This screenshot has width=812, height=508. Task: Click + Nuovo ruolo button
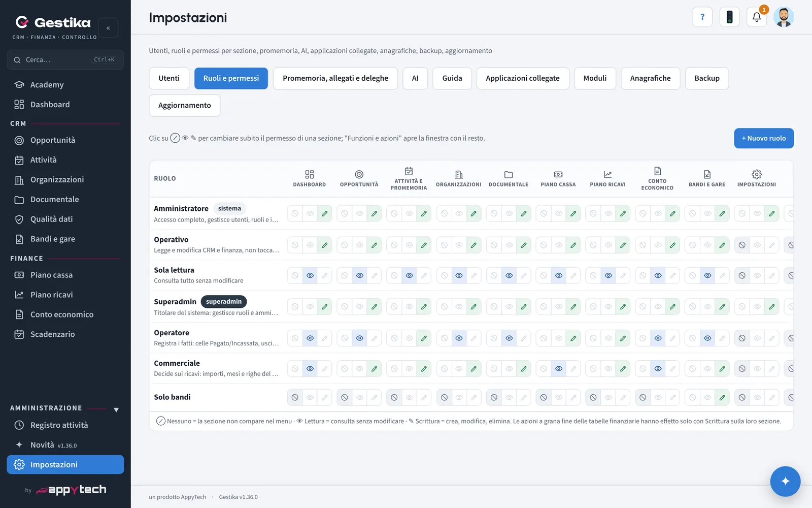(x=764, y=138)
